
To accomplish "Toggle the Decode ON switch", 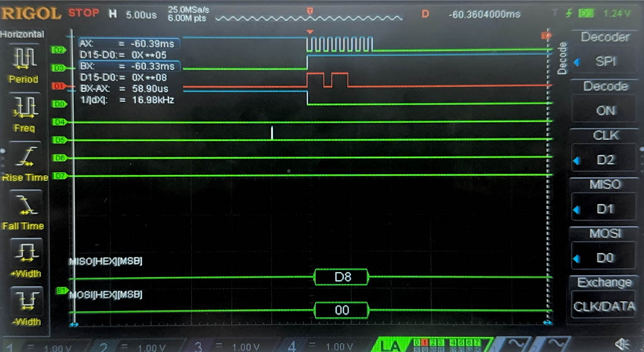I will click(x=606, y=110).
